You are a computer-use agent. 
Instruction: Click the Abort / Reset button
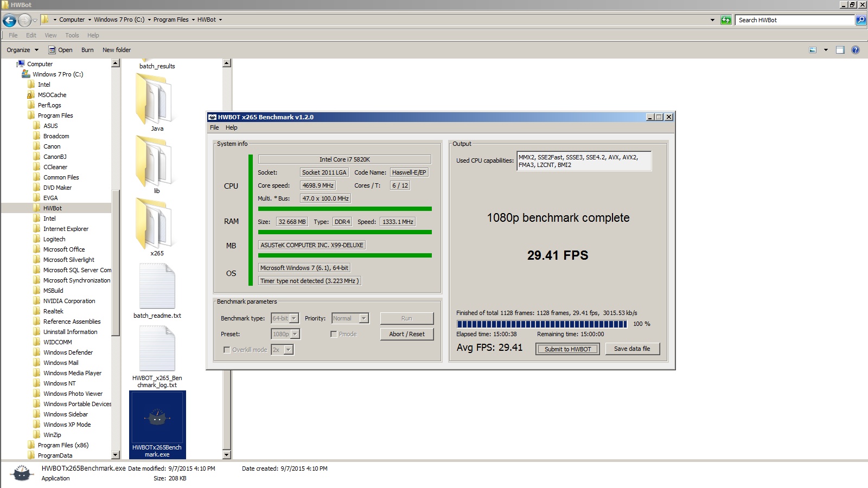click(x=407, y=334)
